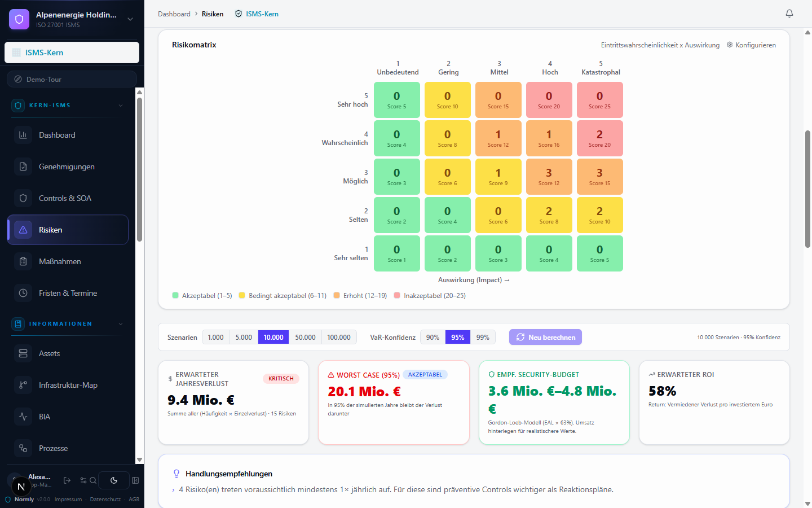The image size is (812, 508).
Task: Click the Dashboard bar chart icon
Action: [23, 135]
